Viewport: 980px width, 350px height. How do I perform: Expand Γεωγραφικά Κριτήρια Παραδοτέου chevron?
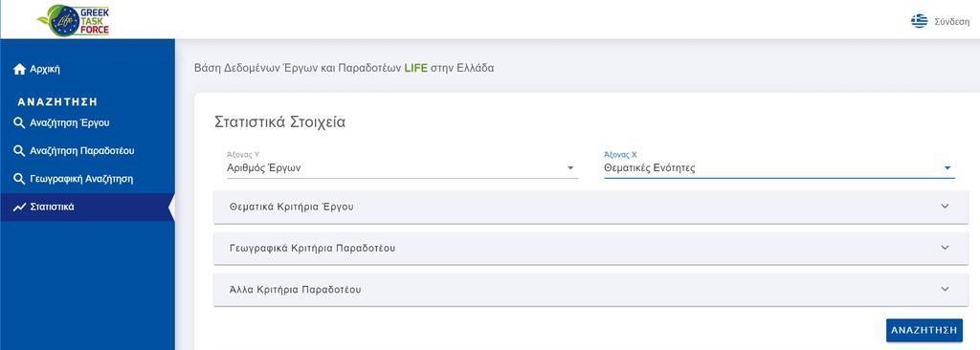click(x=945, y=248)
